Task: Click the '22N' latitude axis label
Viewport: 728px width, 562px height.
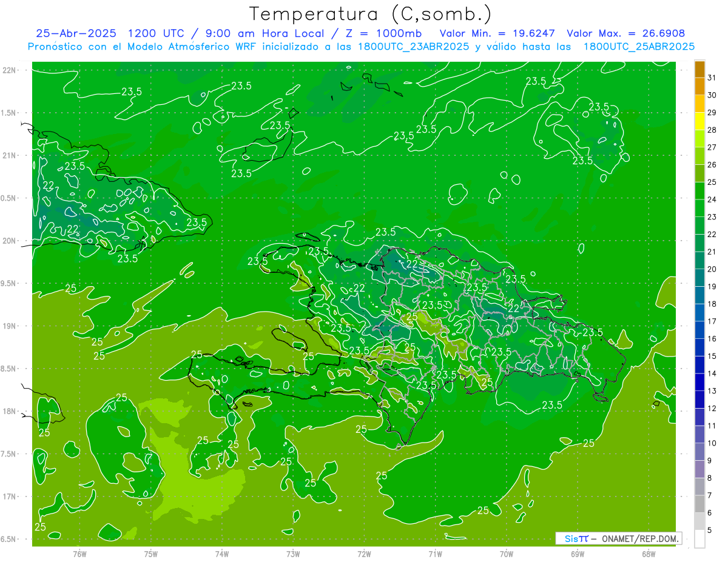Action: click(10, 70)
